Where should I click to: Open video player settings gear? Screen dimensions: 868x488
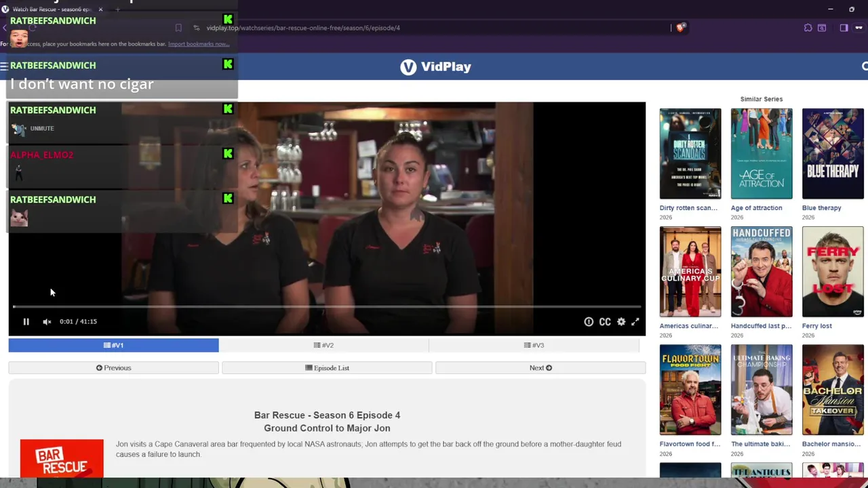coord(621,322)
